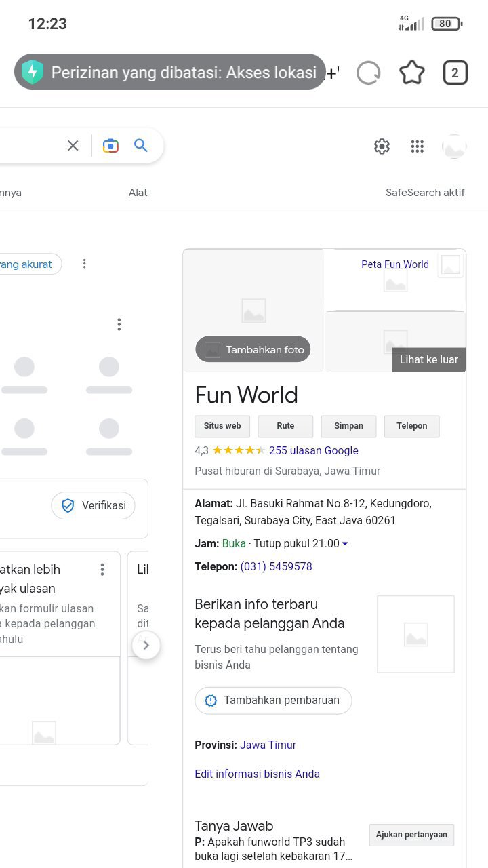Open the browser tab switcher showing 2
Viewport: 488px width, 868px height.
click(x=455, y=73)
